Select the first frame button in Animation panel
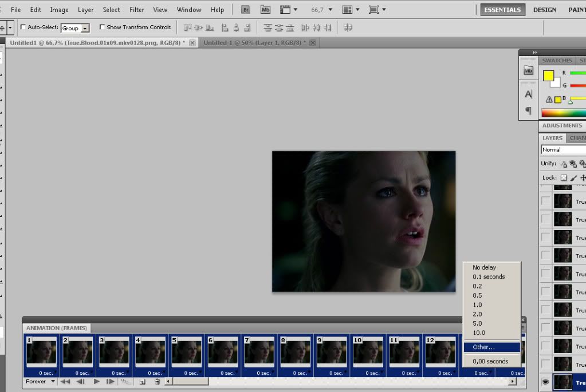Viewport: 586px width, 392px height. [65, 382]
